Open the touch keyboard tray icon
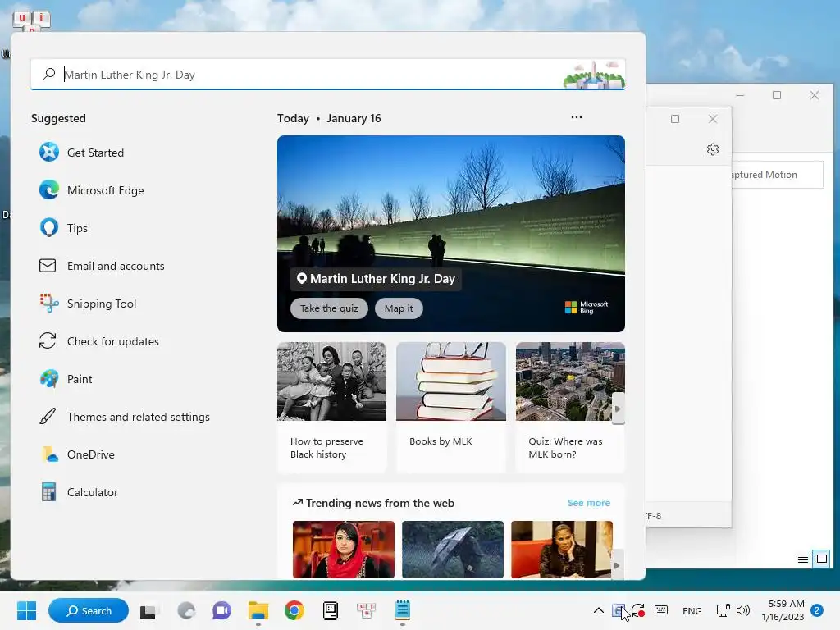The width and height of the screenshot is (840, 630). 661,610
